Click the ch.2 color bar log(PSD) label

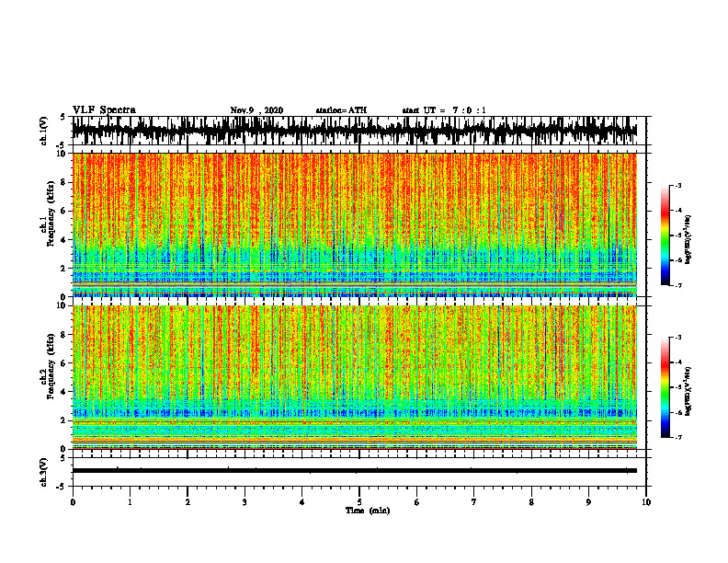pos(688,391)
